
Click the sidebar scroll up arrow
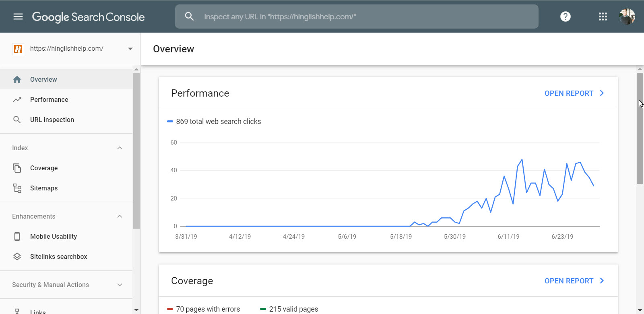click(x=136, y=70)
